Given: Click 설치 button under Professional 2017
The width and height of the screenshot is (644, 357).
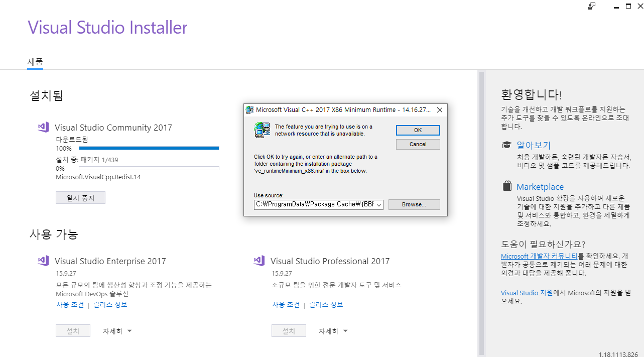Looking at the screenshot, I should click(289, 331).
